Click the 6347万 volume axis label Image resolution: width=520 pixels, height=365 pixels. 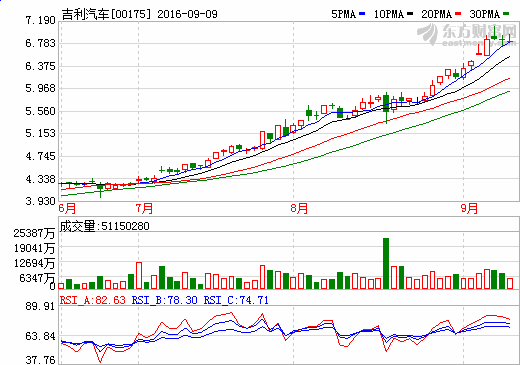coord(37,278)
